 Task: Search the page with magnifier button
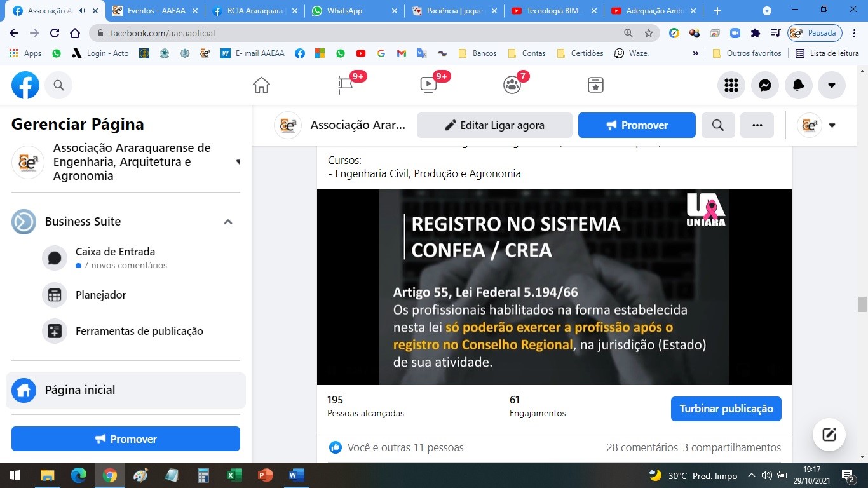(x=718, y=125)
